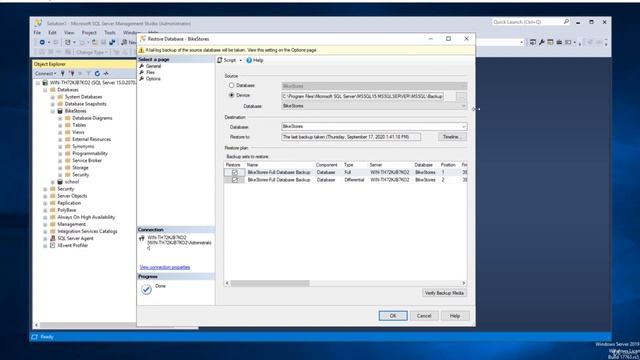Click the Type column header in backup sets
The image size is (640, 360).
click(348, 165)
